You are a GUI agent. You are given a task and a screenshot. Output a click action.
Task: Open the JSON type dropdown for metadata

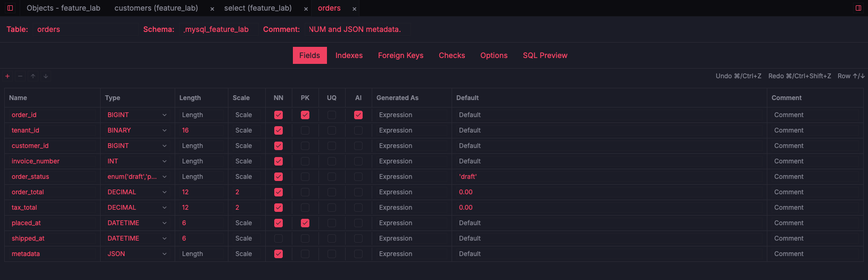pos(137,254)
